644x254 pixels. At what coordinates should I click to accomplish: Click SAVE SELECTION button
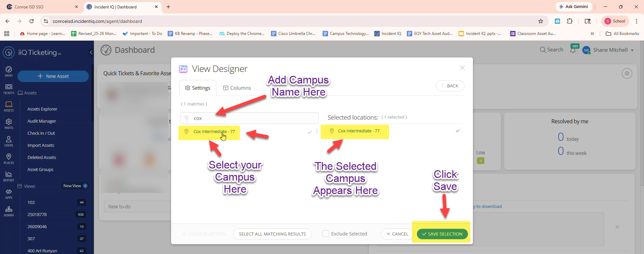(x=442, y=234)
